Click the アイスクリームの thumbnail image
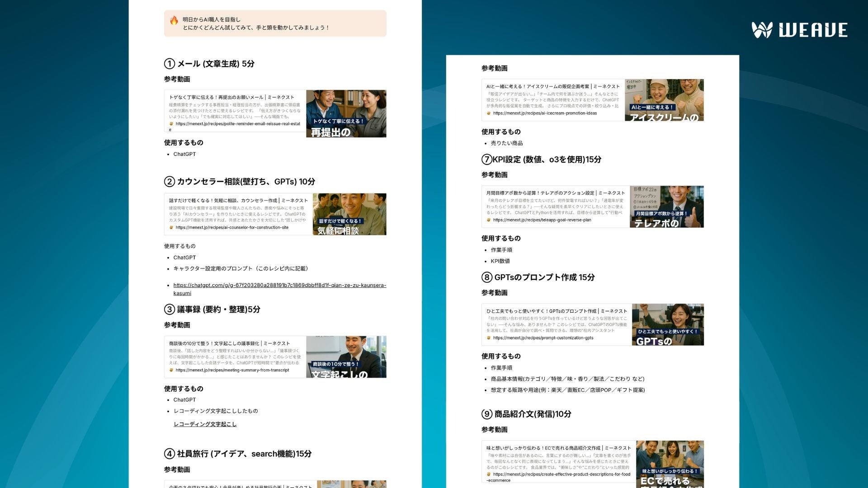Image resolution: width=868 pixels, height=488 pixels. [x=664, y=100]
